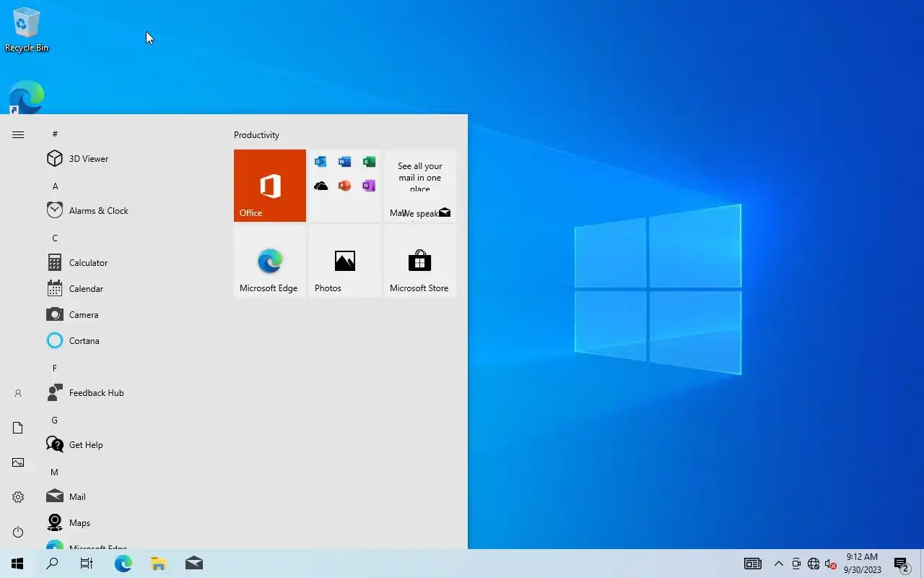Open Task View on the taskbar
Screen dimensions: 924x578
(x=87, y=564)
